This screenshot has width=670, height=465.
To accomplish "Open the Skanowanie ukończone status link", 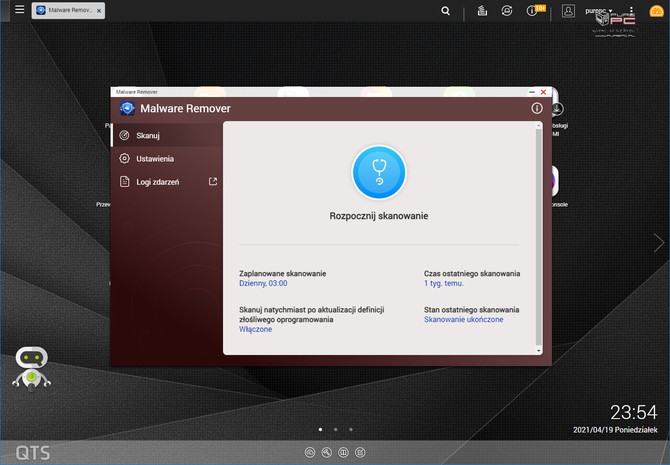I will [464, 319].
